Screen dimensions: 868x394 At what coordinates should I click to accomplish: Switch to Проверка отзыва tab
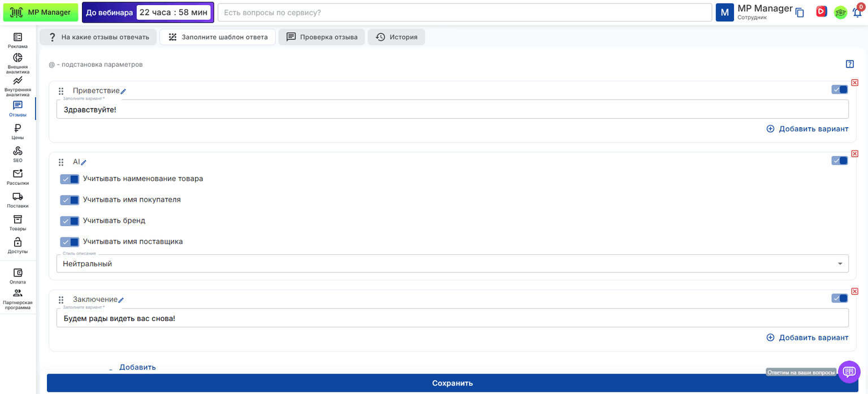(322, 37)
